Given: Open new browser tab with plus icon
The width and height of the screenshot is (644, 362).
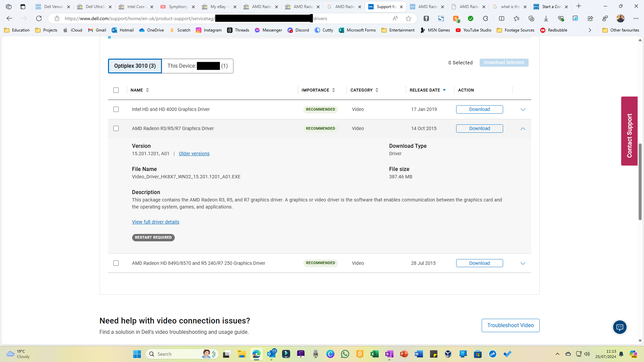Looking at the screenshot, I should [x=579, y=6].
